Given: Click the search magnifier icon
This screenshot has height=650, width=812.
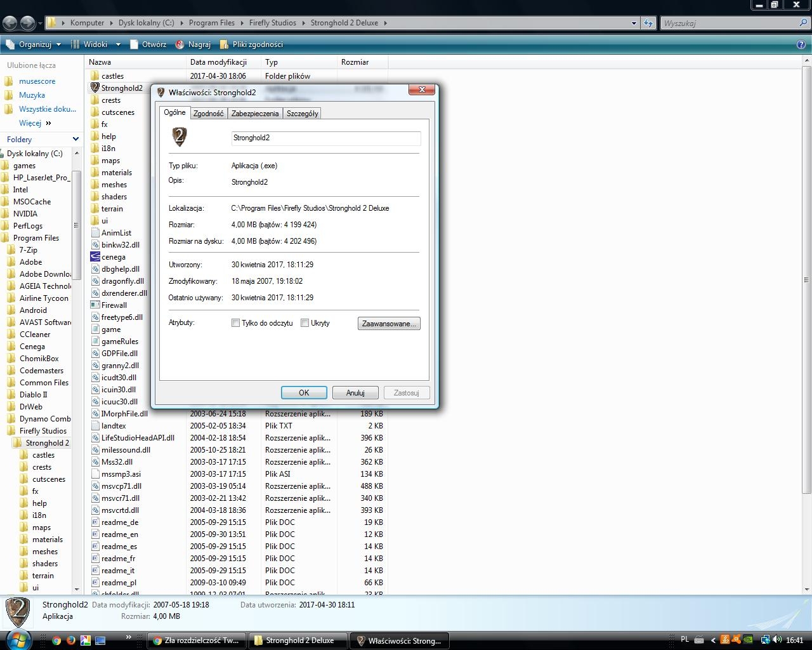Looking at the screenshot, I should pos(804,23).
